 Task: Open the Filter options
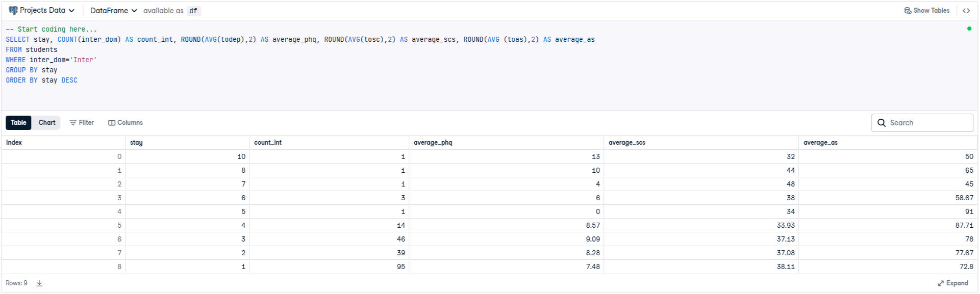(x=82, y=123)
